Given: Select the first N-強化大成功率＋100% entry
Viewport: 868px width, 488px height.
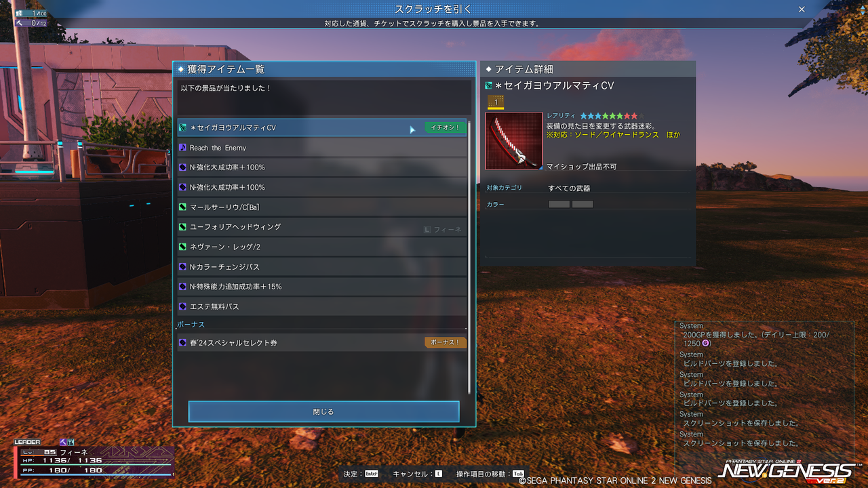Looking at the screenshot, I should pyautogui.click(x=322, y=167).
